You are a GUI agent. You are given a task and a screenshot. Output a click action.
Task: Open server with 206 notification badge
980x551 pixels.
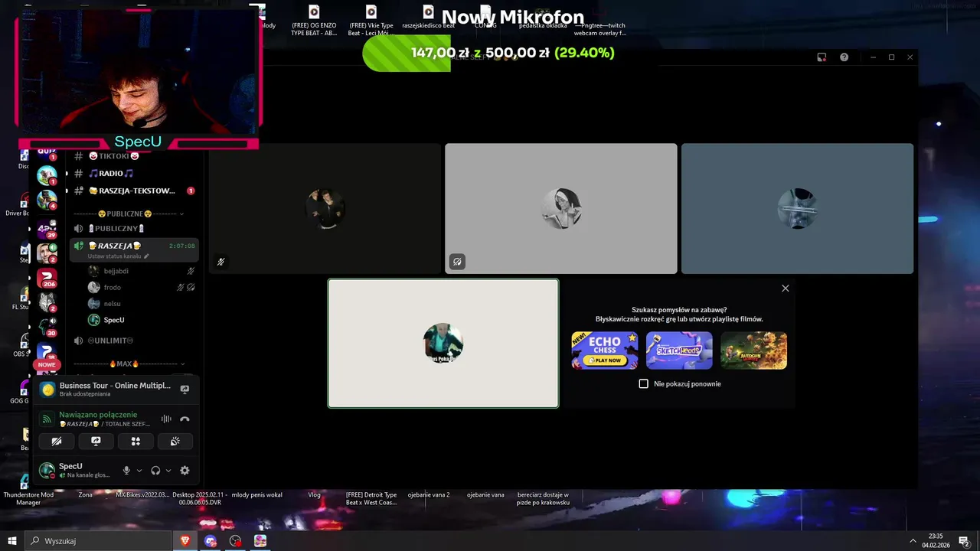47,278
